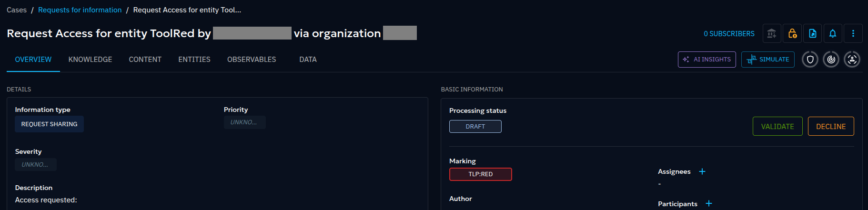Image resolution: width=868 pixels, height=210 pixels.
Task: Decline the access request
Action: coord(830,126)
